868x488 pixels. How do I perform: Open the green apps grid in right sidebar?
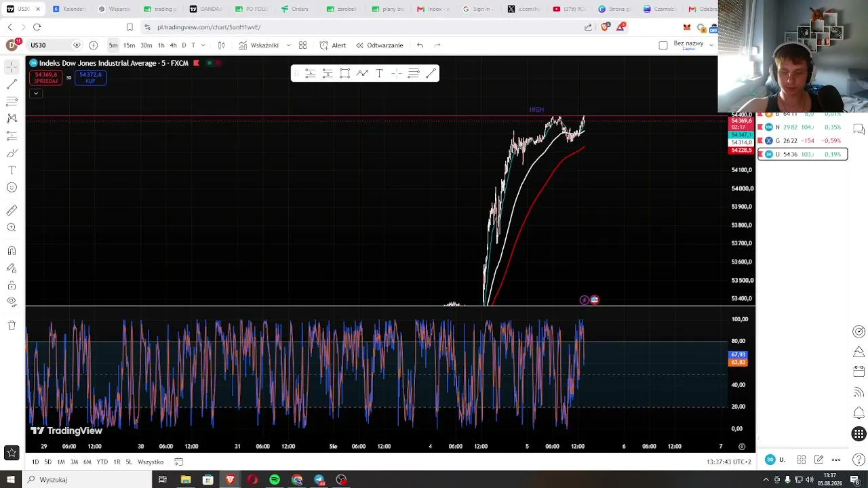tap(859, 434)
